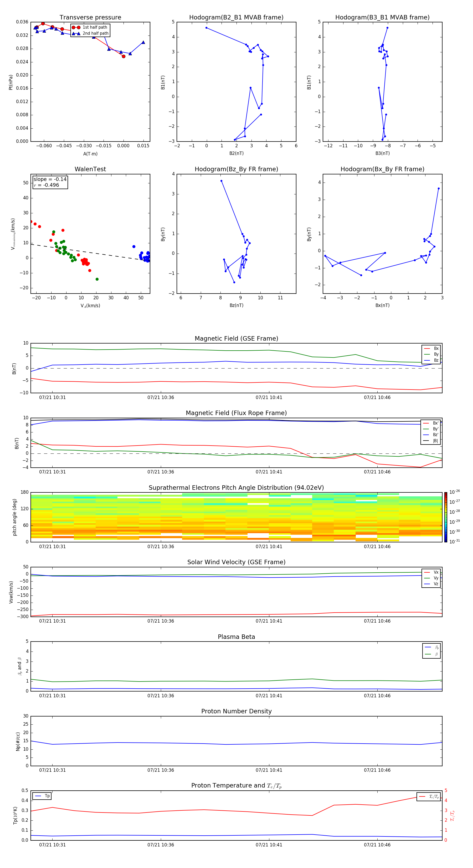Click the A(T·m) x-axis label under Transverse pressure

coord(90,154)
